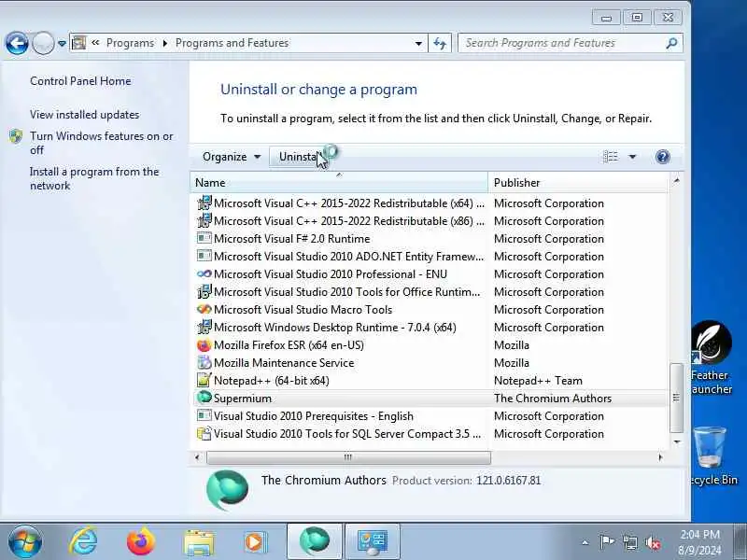Open Action Center flag icon
747x560 pixels.
pyautogui.click(x=606, y=542)
